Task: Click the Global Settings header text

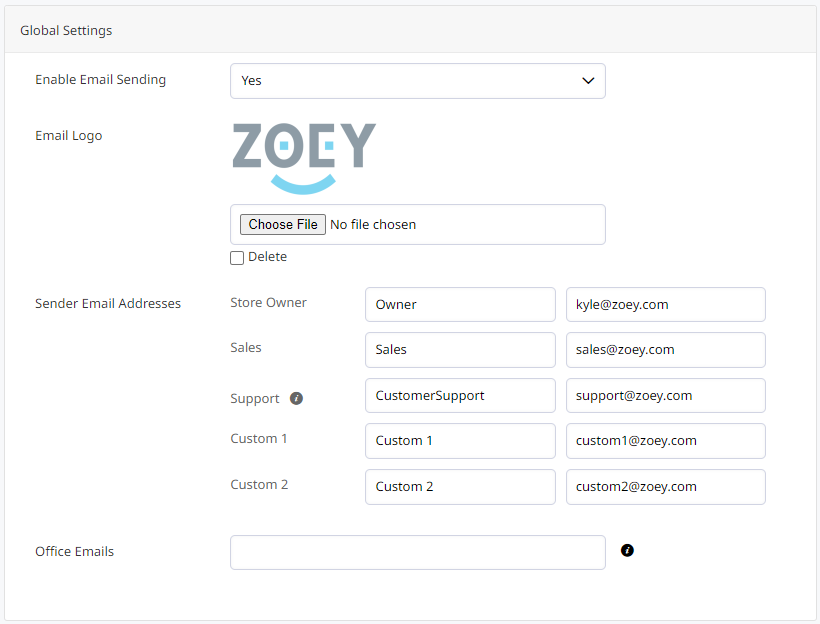Action: 66,30
